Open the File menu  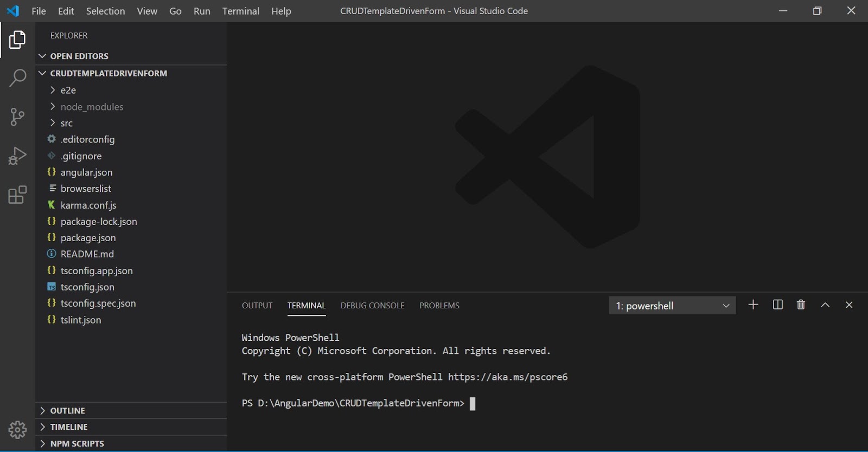tap(39, 11)
